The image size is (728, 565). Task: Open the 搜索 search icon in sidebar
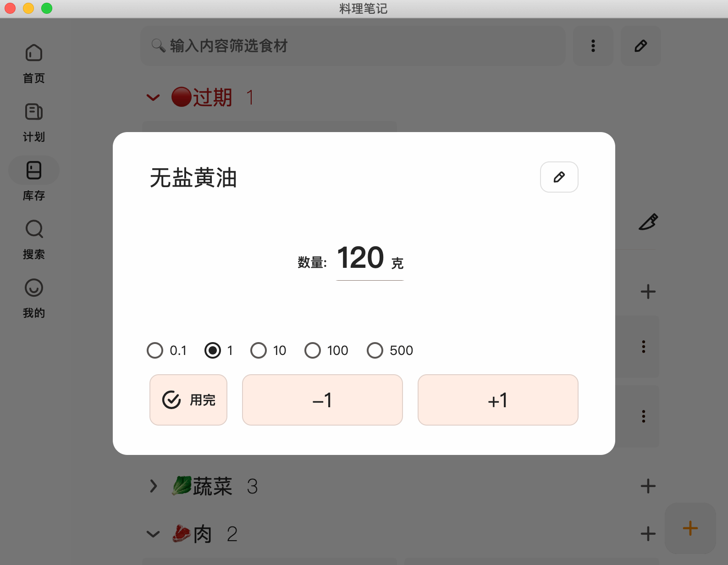point(34,240)
